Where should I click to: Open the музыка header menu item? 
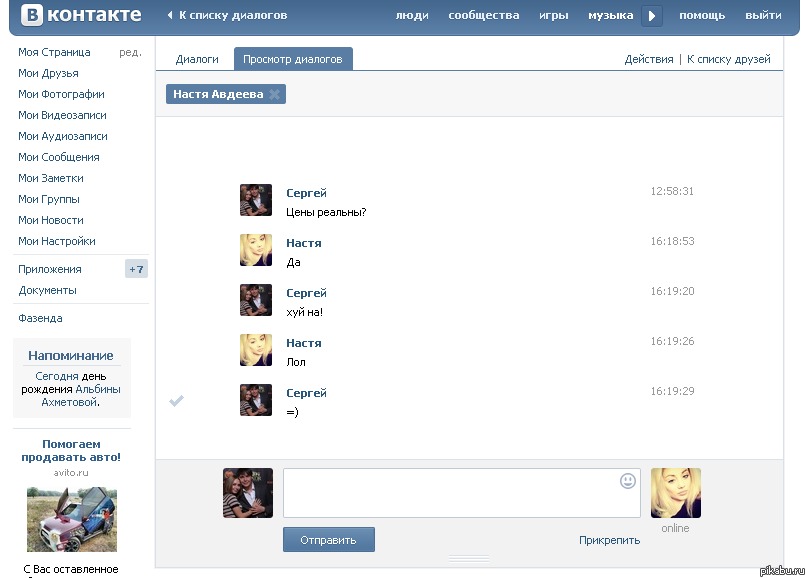[610, 16]
